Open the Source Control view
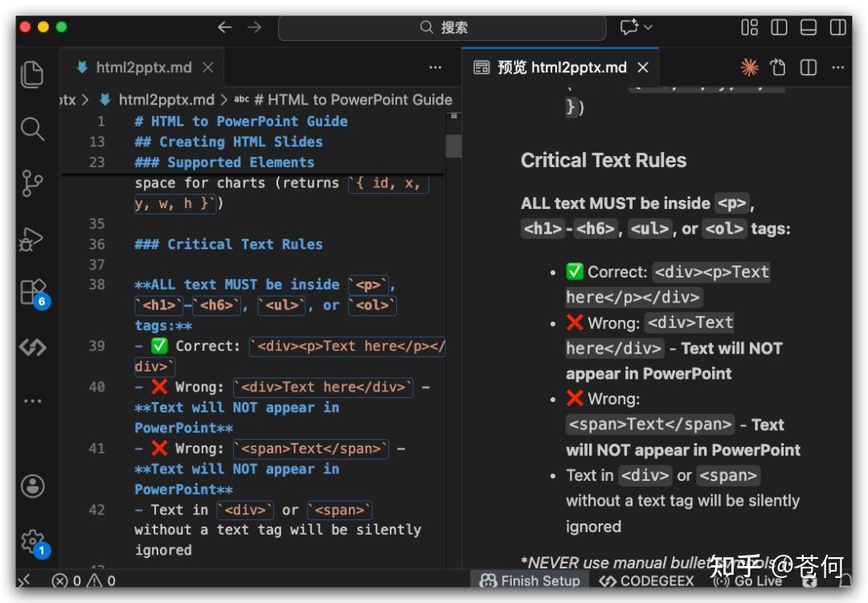The height and width of the screenshot is (603, 868). pos(32,183)
